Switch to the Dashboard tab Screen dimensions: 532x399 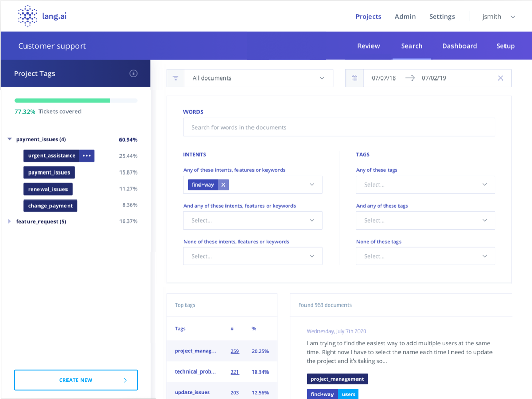(459, 46)
